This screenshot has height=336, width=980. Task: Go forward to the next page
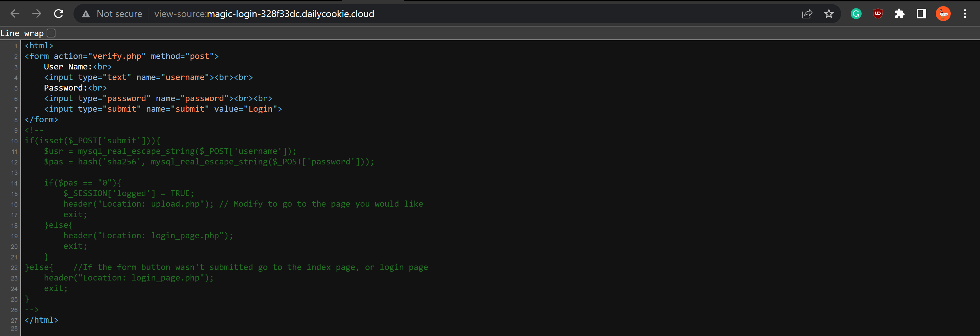click(x=36, y=14)
